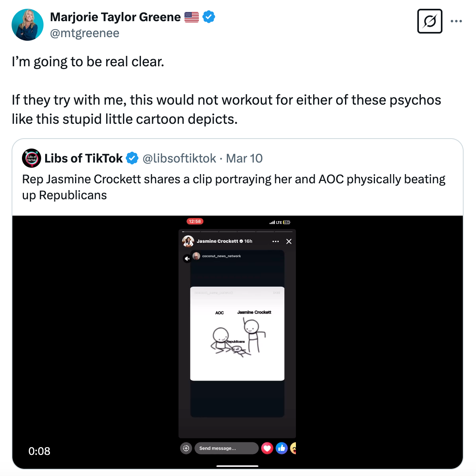The width and height of the screenshot is (476, 476).
Task: Click the Libs of TikTok verified badge
Action: tap(132, 159)
